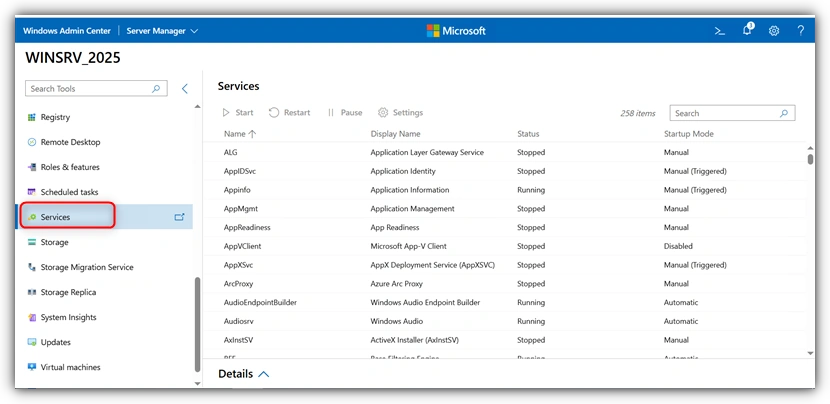
Task: Click the Pause bars icon
Action: pos(331,112)
